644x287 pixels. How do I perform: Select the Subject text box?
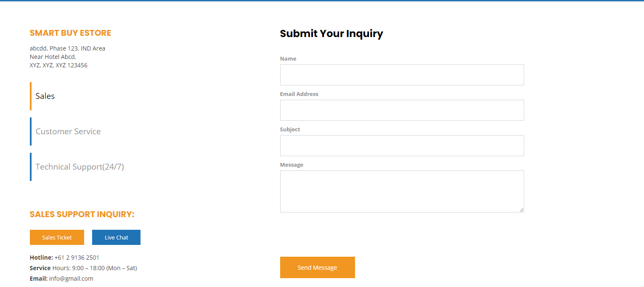pyautogui.click(x=402, y=146)
